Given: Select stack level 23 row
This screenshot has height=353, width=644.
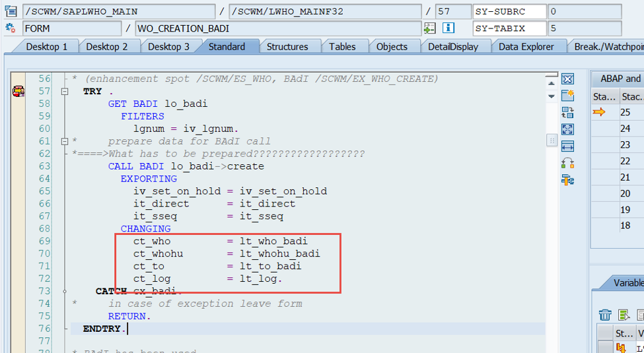Looking at the screenshot, I should [618, 144].
